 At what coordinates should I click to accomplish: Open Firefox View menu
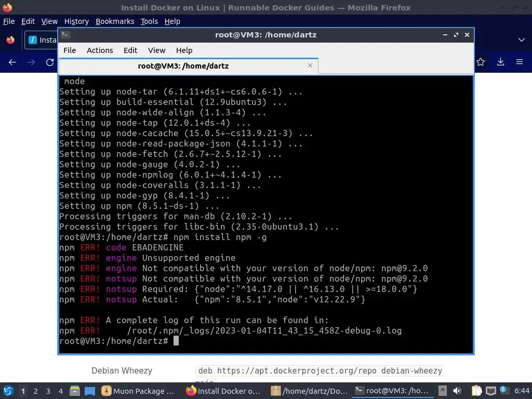pyautogui.click(x=49, y=21)
